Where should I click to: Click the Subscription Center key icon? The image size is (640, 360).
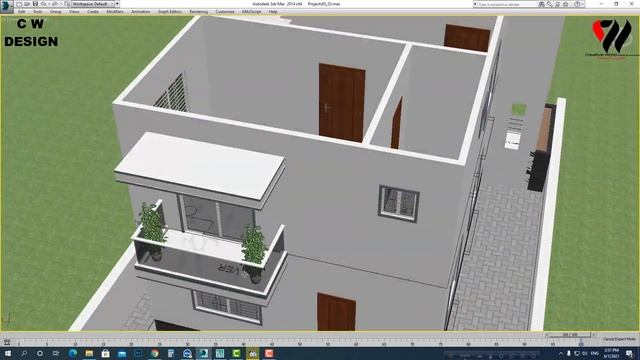tap(558, 4)
